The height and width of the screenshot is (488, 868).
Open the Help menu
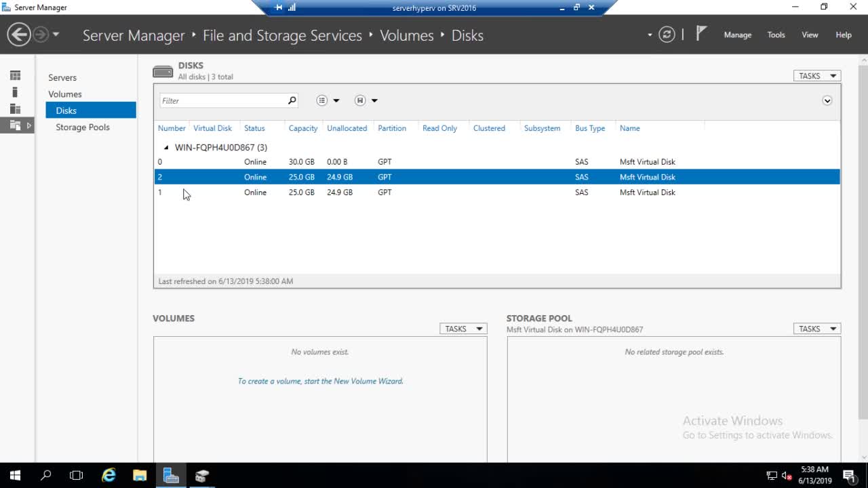click(x=844, y=35)
